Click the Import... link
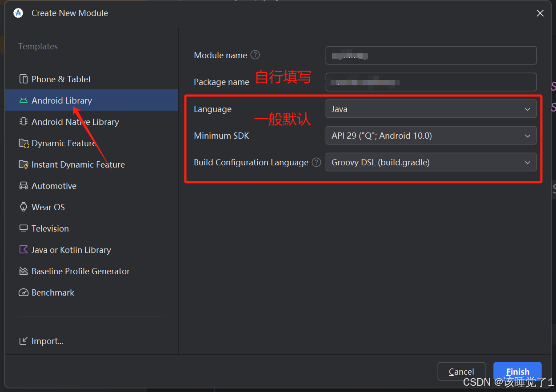This screenshot has width=556, height=392. pos(47,341)
